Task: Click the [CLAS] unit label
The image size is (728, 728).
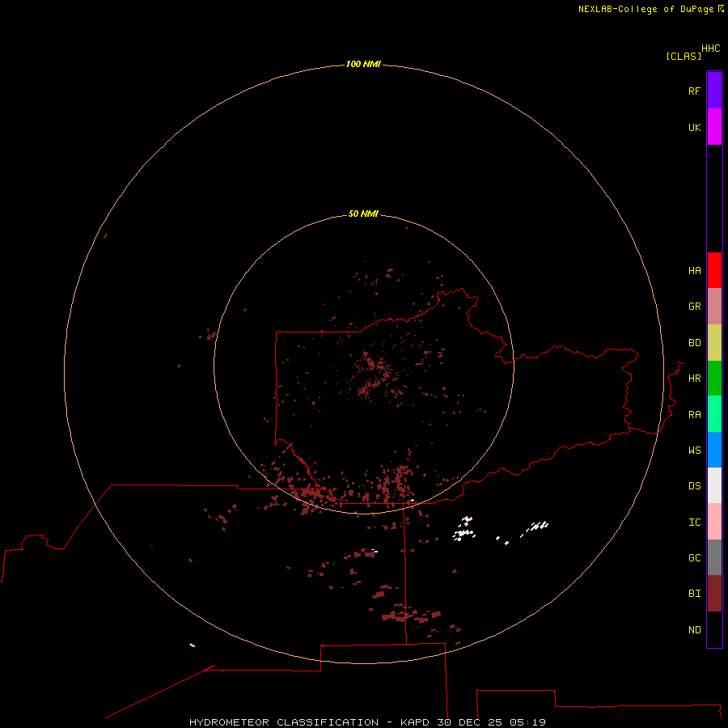Action: coord(684,56)
